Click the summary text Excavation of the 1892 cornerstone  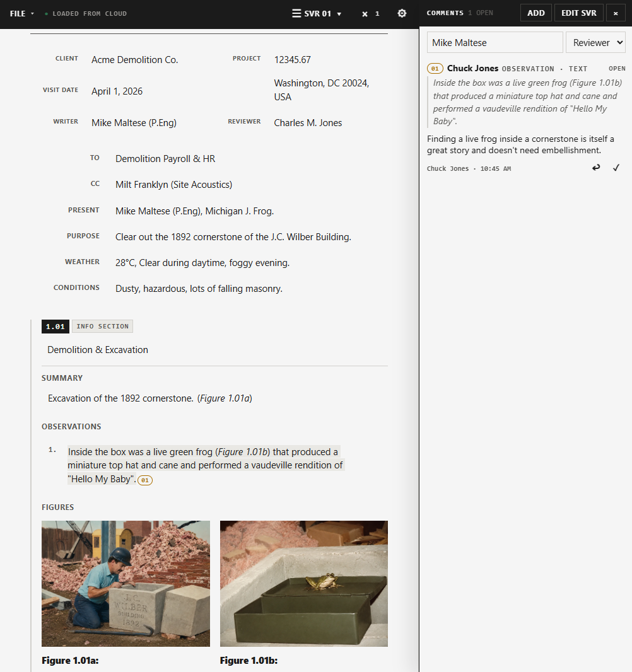click(x=120, y=398)
